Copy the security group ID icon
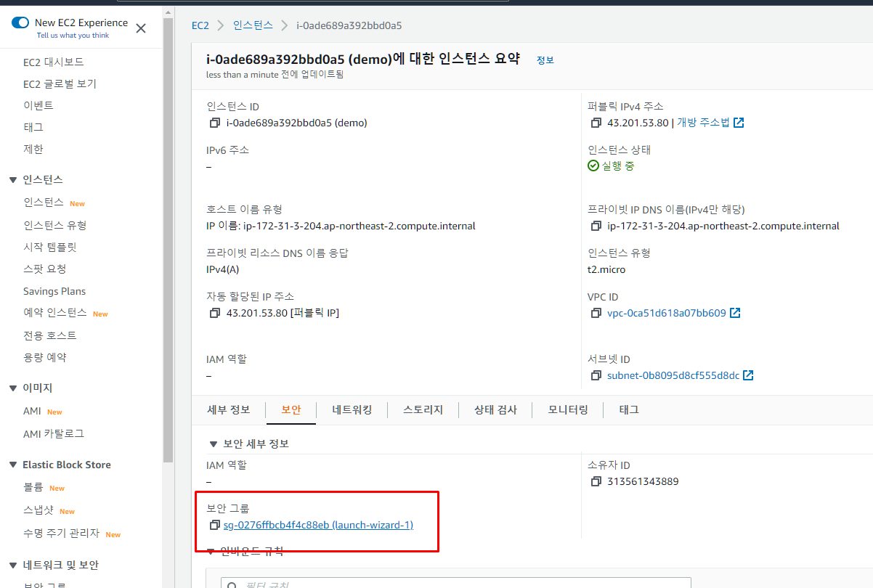This screenshot has width=873, height=588. tap(214, 525)
